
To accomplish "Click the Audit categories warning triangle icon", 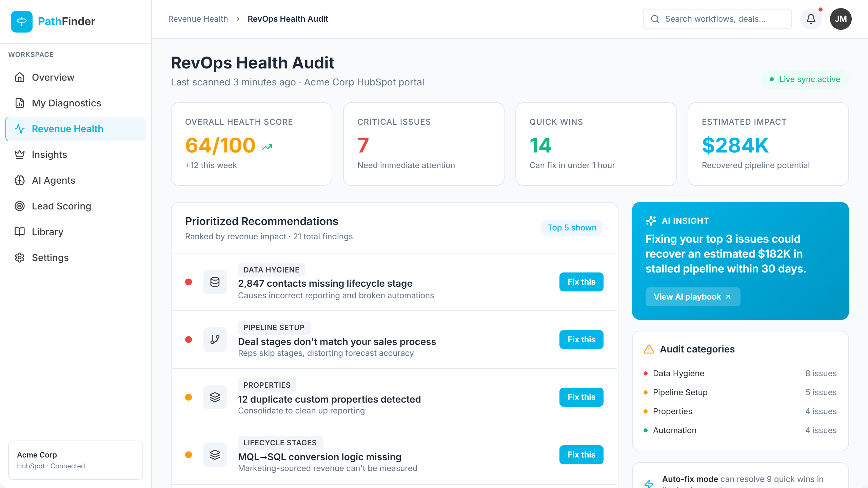I will [649, 349].
